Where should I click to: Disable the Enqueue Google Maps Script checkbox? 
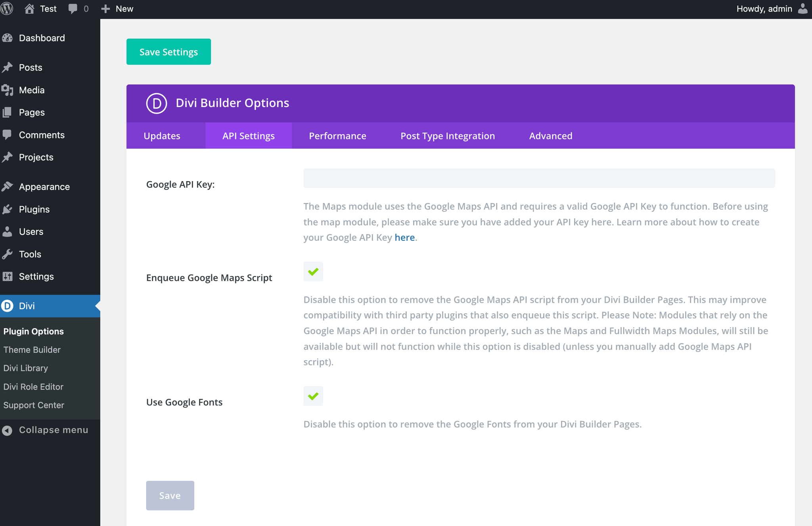click(313, 272)
